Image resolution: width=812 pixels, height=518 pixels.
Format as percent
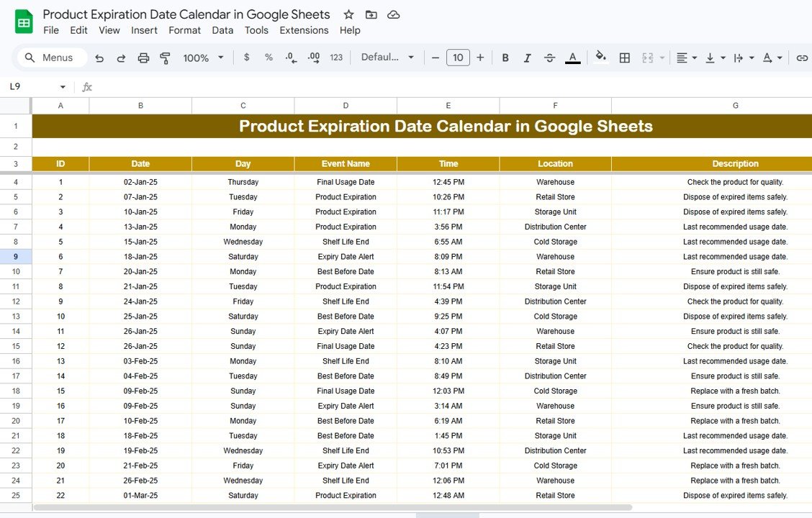[x=269, y=58]
